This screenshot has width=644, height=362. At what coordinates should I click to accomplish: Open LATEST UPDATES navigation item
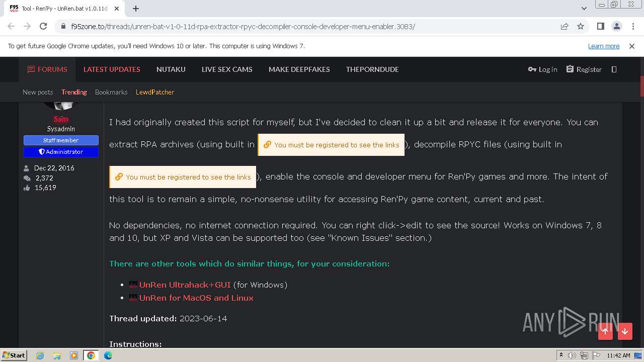click(112, 69)
